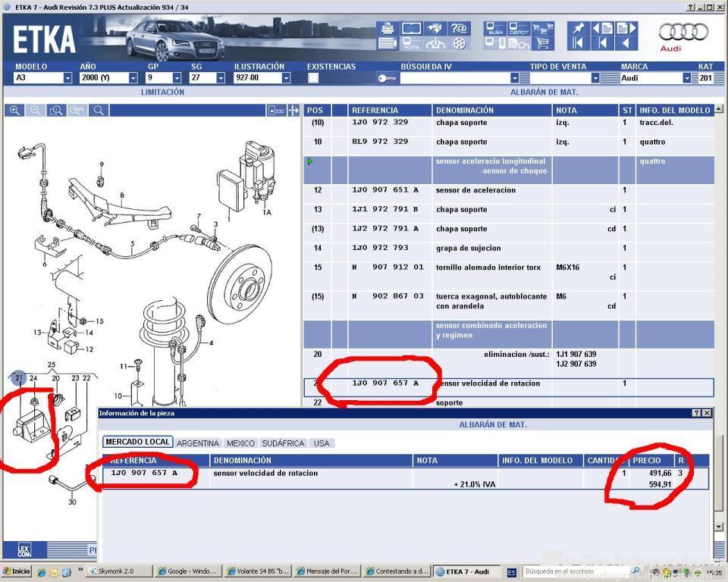
Task: Open the Marca Audi dropdown
Action: click(x=687, y=78)
